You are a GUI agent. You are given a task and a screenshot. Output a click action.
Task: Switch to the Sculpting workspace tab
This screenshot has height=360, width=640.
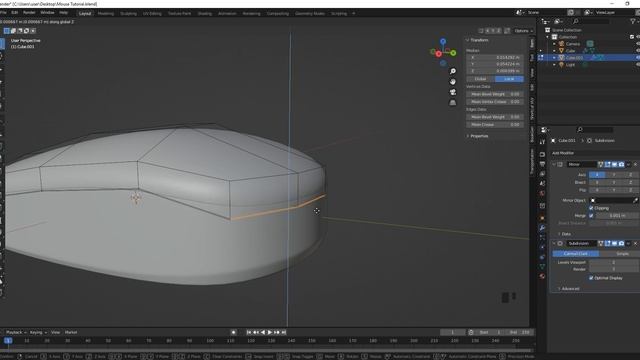(x=128, y=13)
